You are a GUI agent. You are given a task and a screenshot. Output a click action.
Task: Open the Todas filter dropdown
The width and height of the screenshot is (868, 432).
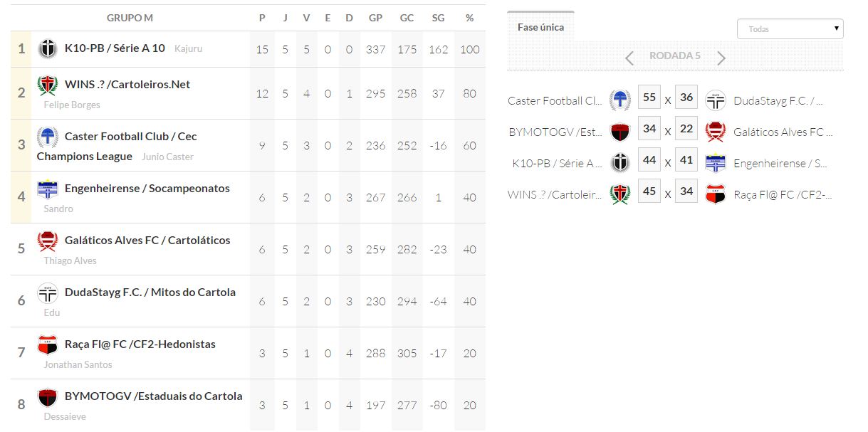point(790,29)
